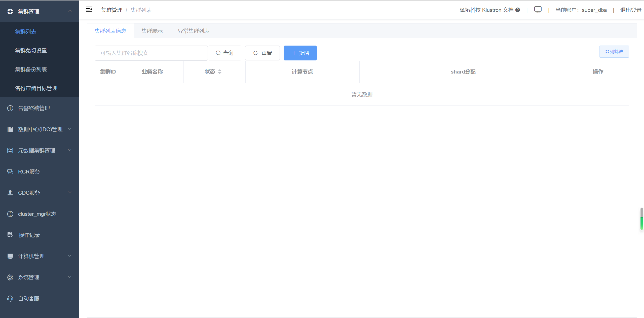This screenshot has height=318, width=644.
Task: Open 告警终端管理 via its alert icon
Action: click(x=10, y=108)
